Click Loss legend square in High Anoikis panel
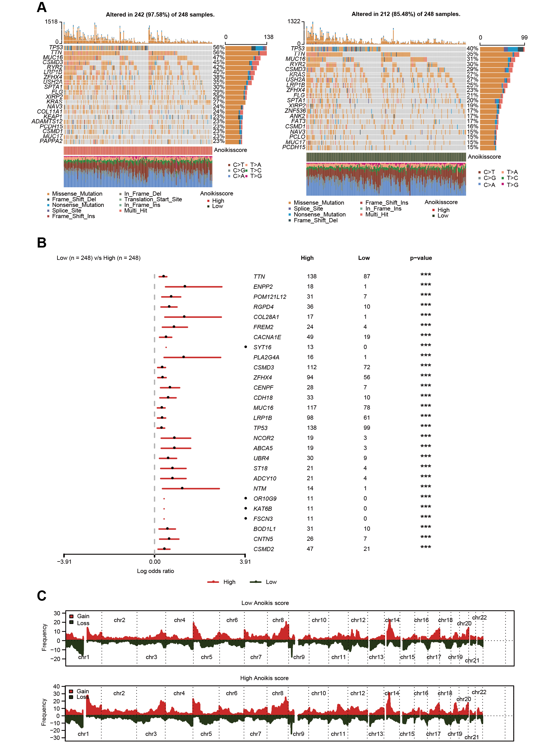Viewport: 560px width, 744px height. [x=71, y=697]
